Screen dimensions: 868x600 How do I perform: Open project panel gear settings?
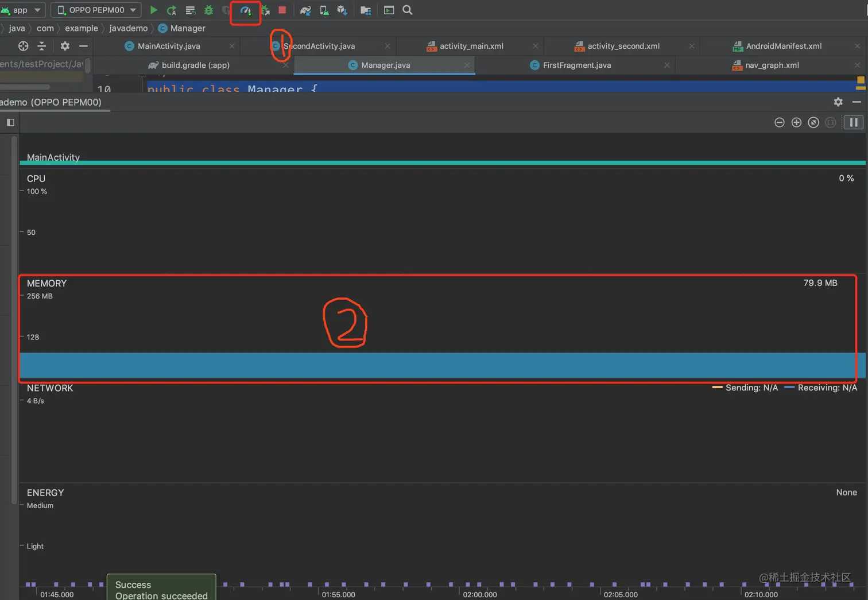[x=65, y=46]
